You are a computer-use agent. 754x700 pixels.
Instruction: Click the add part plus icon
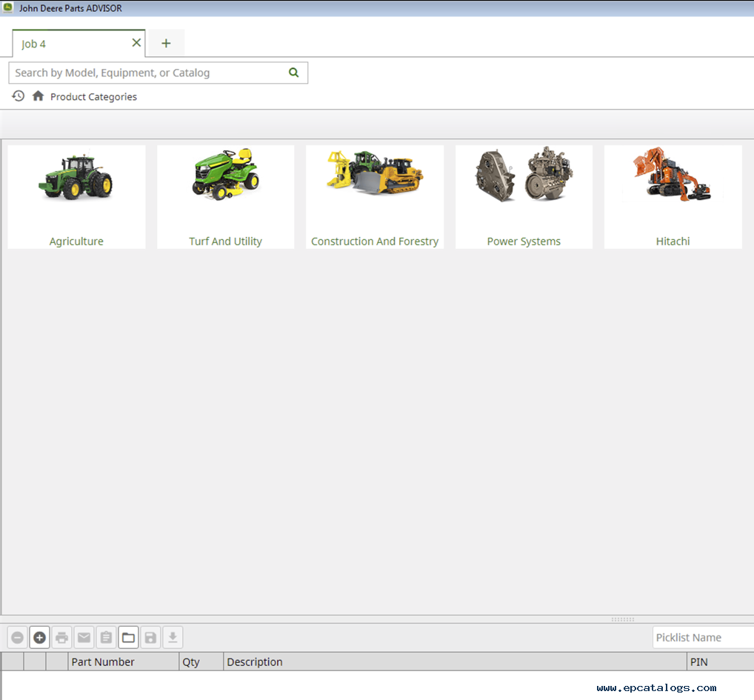[x=39, y=638]
